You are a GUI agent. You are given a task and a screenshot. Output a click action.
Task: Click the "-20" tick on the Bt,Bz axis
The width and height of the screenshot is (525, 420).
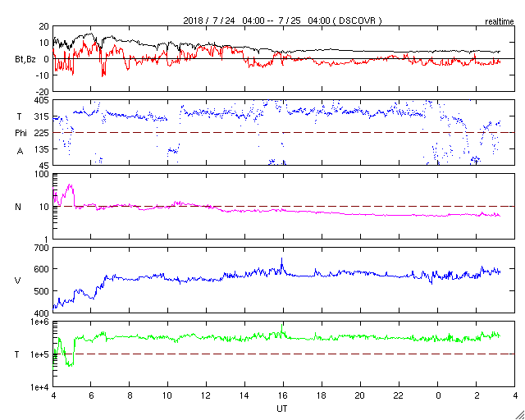click(x=43, y=92)
